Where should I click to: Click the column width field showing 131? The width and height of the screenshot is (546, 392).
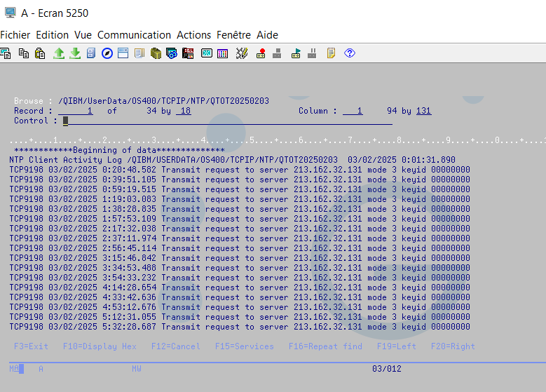424,111
